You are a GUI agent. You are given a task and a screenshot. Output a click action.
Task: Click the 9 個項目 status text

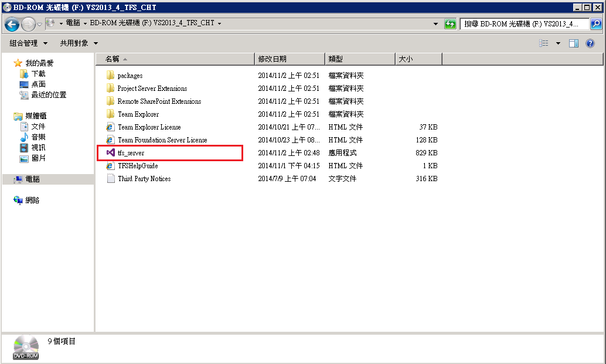tap(62, 341)
